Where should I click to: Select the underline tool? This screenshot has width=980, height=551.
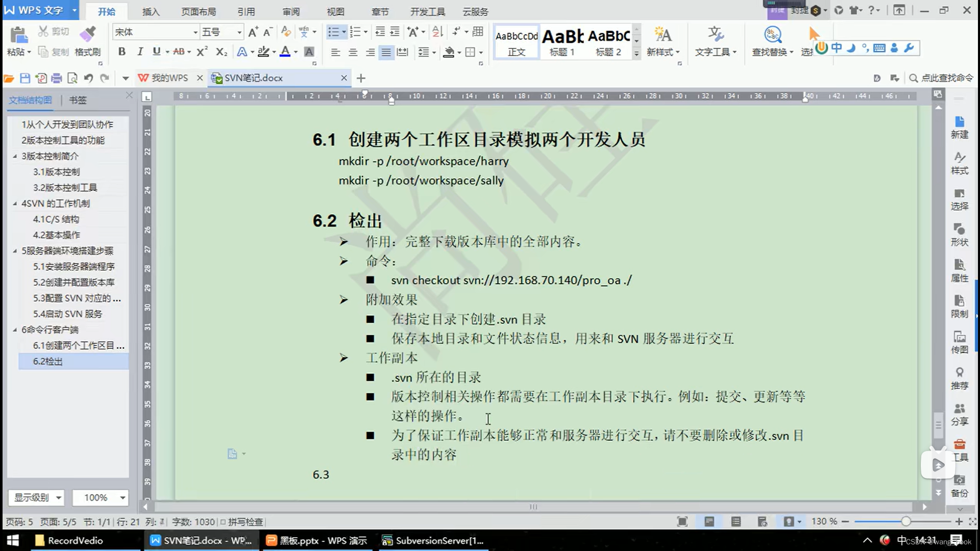[x=156, y=52]
